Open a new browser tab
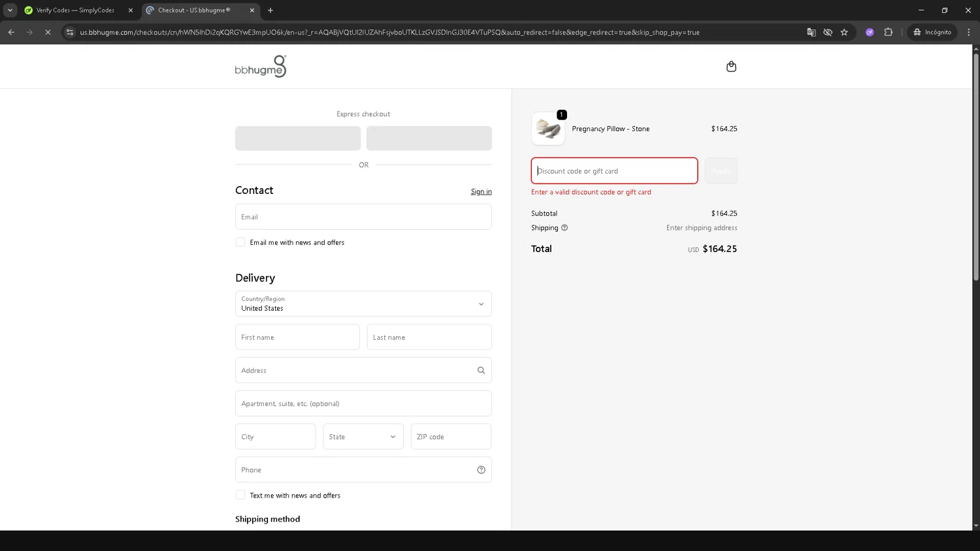Image resolution: width=980 pixels, height=551 pixels. (x=270, y=10)
